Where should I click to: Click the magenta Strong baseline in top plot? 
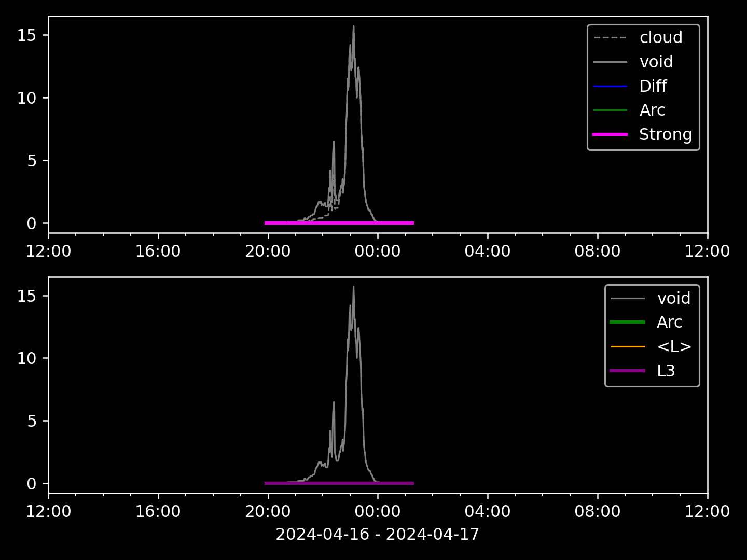coord(339,223)
